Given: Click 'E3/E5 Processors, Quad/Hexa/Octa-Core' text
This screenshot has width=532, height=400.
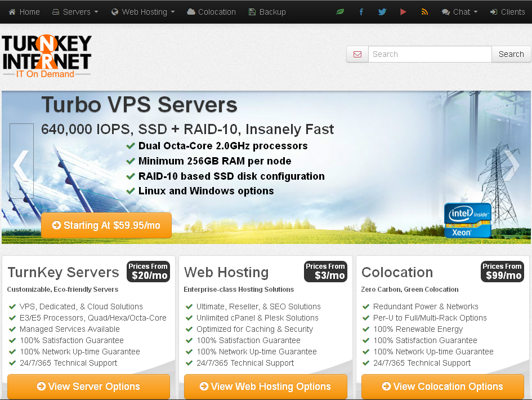Looking at the screenshot, I should click(x=93, y=318).
